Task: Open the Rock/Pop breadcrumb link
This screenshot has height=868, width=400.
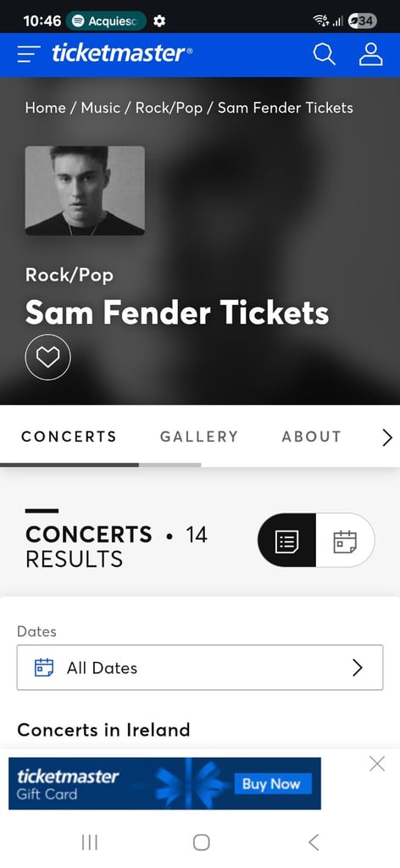Action: 169,108
